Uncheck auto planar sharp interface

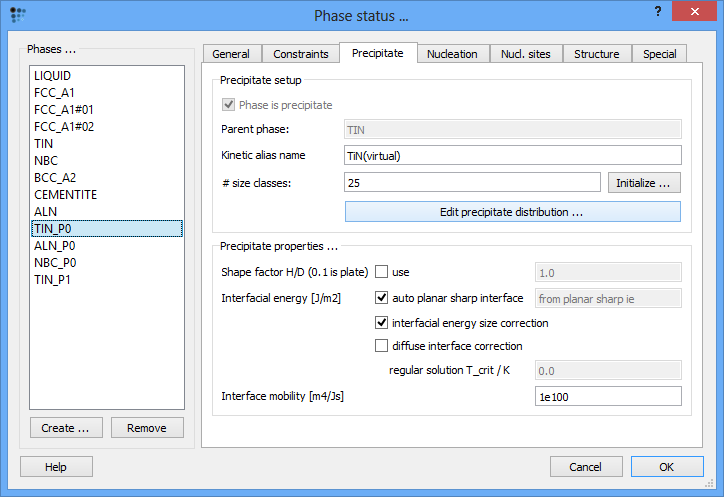point(381,297)
